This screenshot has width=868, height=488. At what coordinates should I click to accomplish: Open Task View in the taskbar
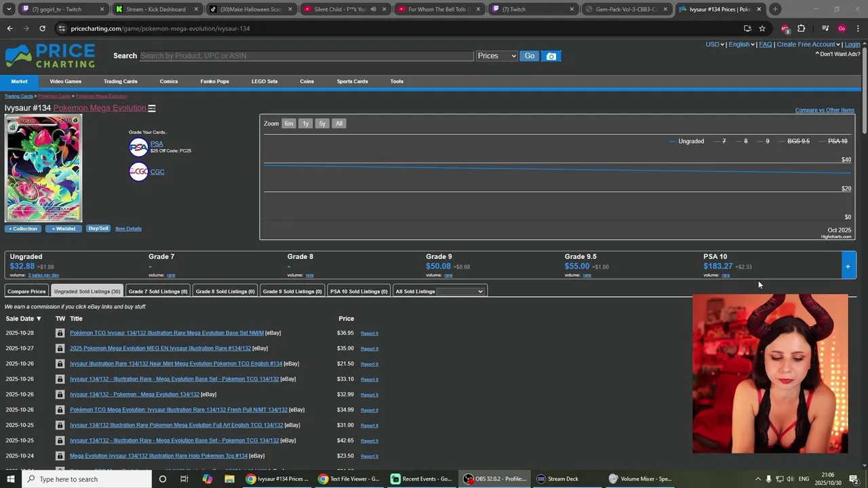coord(184,479)
